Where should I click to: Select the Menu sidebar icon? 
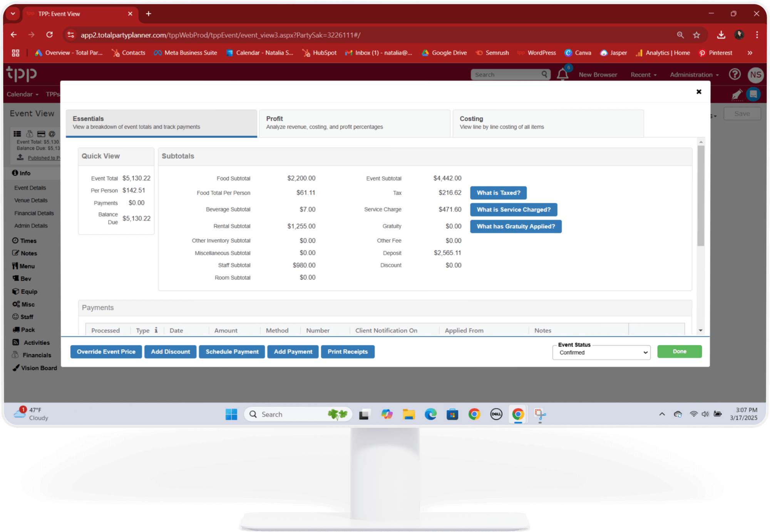[27, 266]
